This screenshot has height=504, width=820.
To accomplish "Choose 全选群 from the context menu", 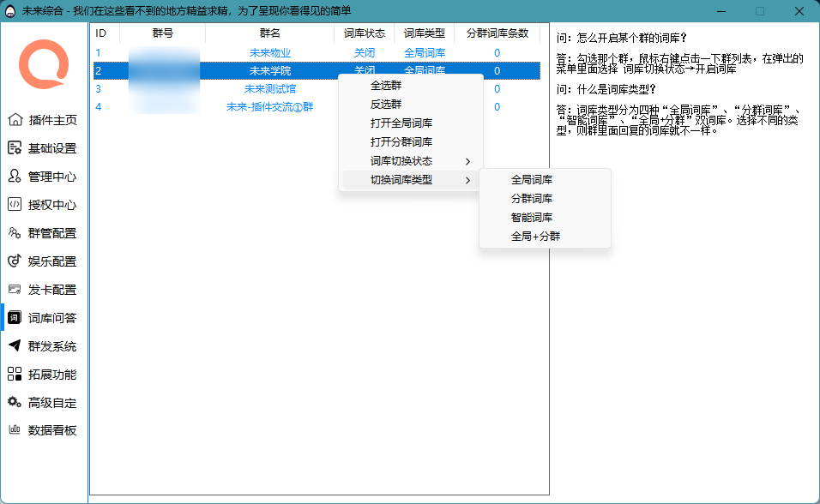I will [x=386, y=86].
